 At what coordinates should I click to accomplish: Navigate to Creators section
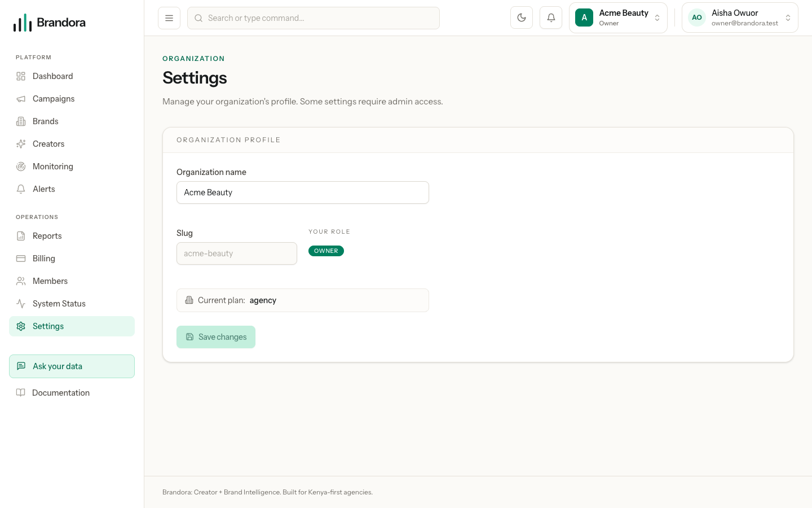72,144
